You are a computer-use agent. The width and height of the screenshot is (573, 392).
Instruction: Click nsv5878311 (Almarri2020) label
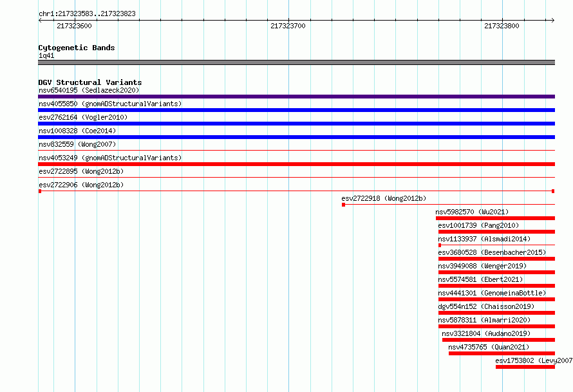[x=484, y=320]
